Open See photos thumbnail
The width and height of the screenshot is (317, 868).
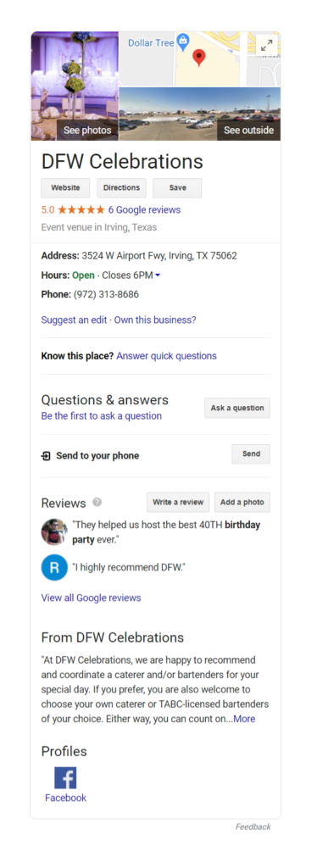[75, 86]
